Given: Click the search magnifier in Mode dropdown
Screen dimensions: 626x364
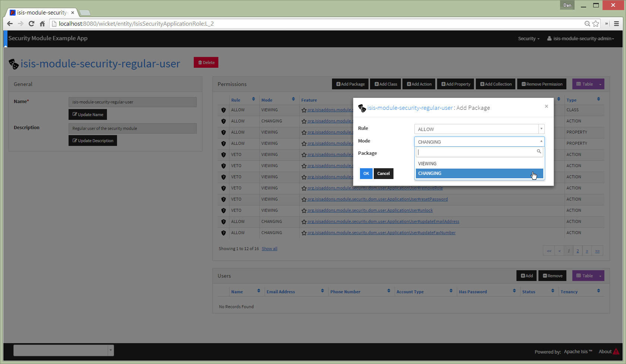Looking at the screenshot, I should coord(539,151).
